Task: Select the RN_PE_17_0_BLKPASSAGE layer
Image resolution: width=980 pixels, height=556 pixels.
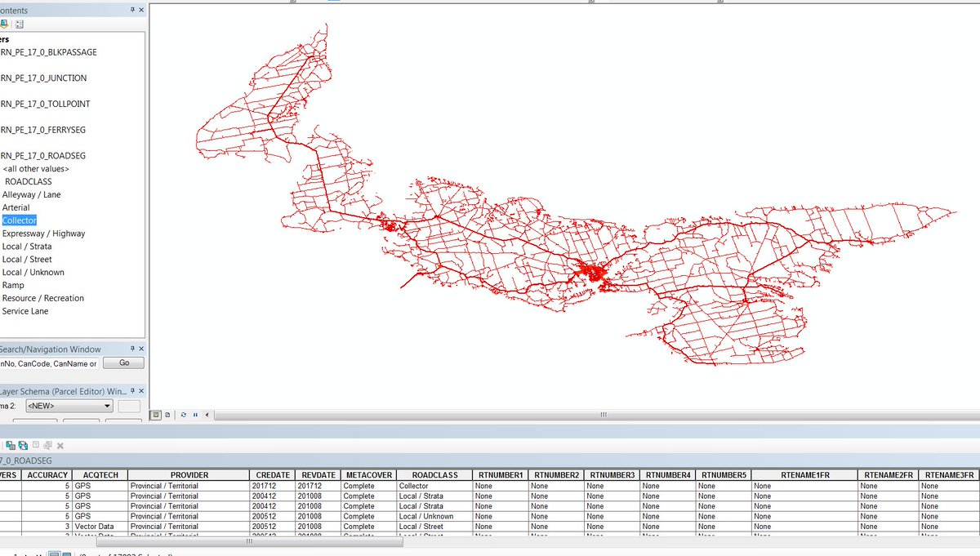Action: click(49, 52)
